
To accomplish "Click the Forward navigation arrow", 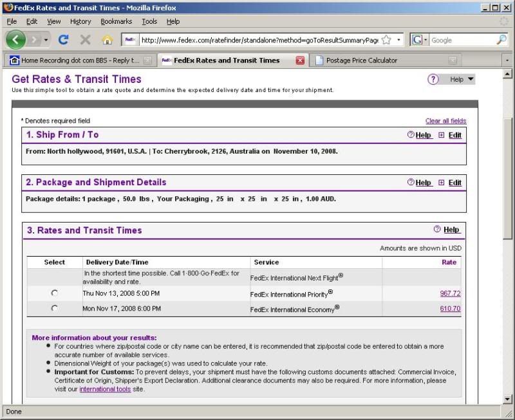I will click(x=34, y=40).
